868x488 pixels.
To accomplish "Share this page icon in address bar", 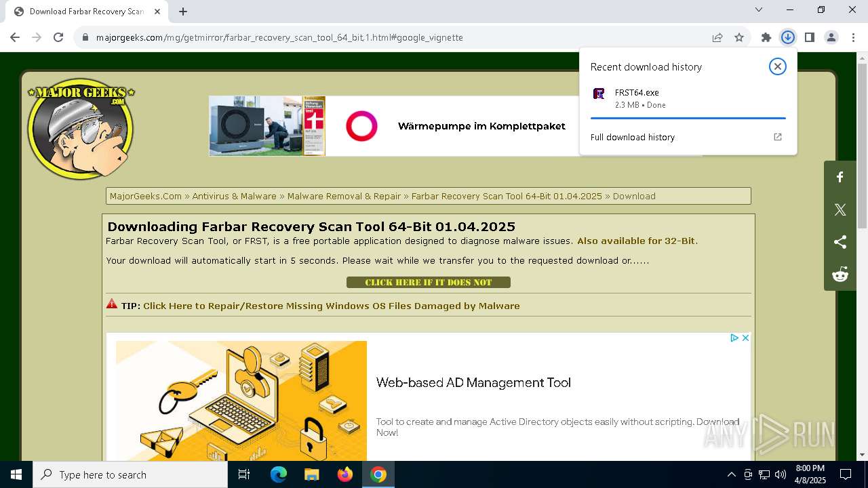I will tap(717, 37).
